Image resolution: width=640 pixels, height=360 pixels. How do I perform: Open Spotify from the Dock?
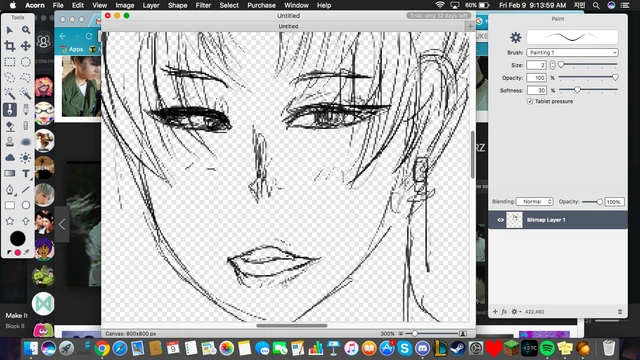click(x=547, y=349)
